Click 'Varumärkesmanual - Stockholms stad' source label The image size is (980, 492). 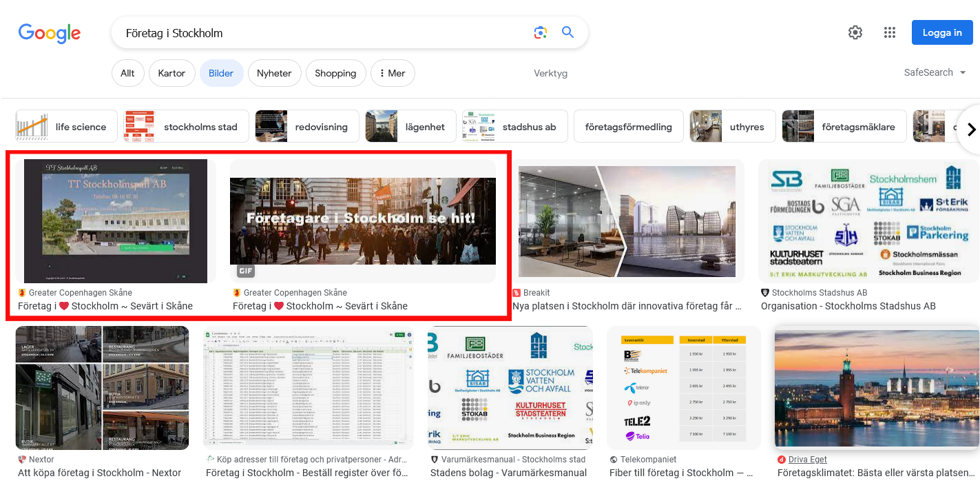pos(513,460)
